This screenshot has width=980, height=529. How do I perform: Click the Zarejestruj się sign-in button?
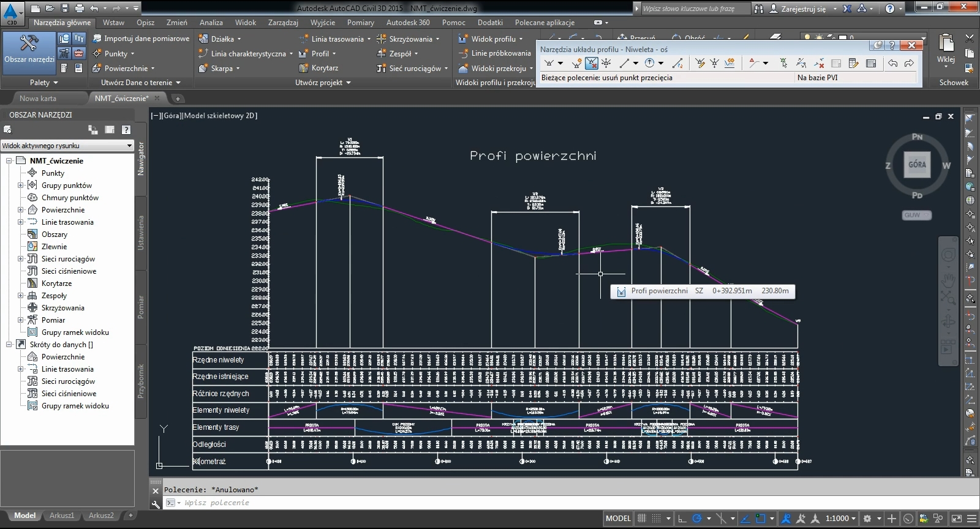tap(803, 9)
